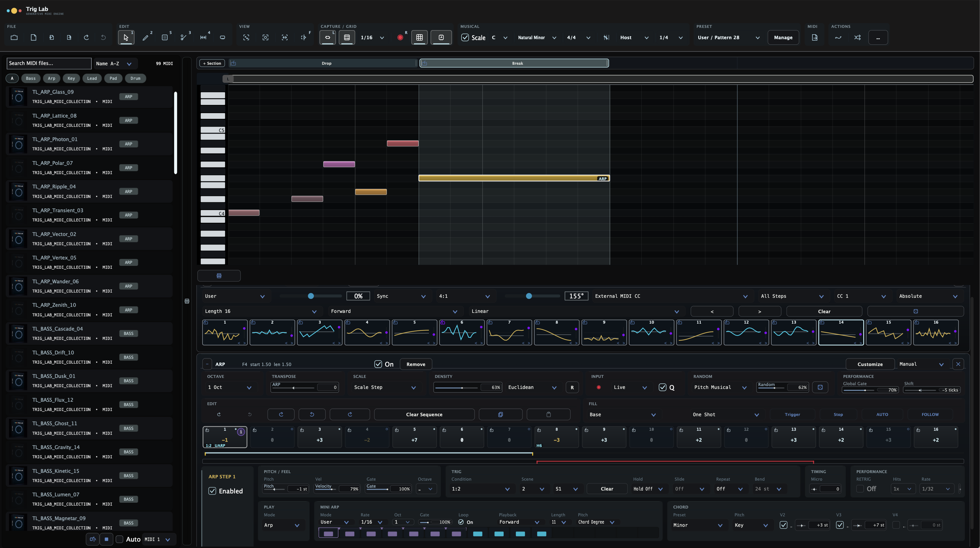Select the Lead filter tab

pos(92,78)
